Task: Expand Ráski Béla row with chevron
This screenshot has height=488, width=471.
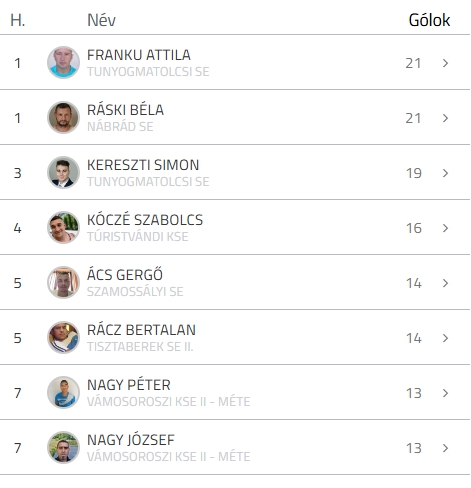Action: coord(445,118)
